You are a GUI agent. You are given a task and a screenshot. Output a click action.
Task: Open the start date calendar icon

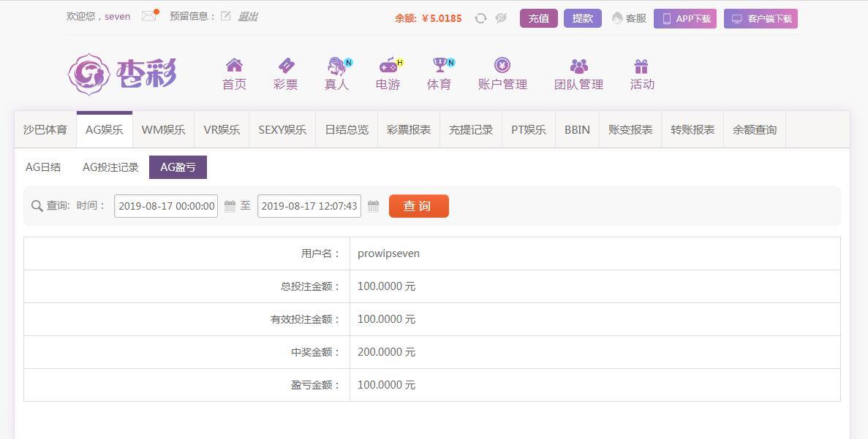(x=230, y=206)
